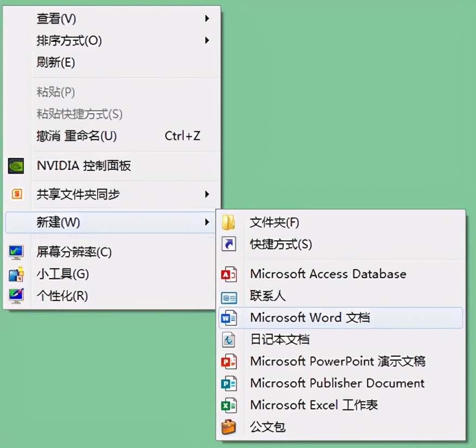Click the 文件夹 folder icon
This screenshot has height=448, width=476.
click(229, 222)
